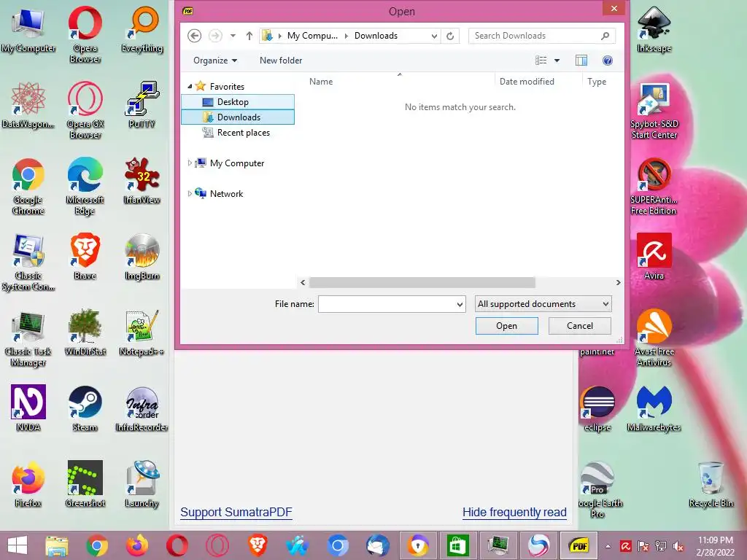The height and width of the screenshot is (560, 747).
Task: Click Launchy desktop icon
Action: (x=142, y=483)
